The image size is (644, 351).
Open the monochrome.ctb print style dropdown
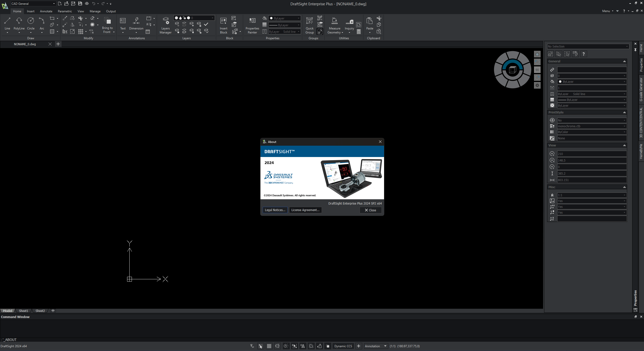[592, 126]
